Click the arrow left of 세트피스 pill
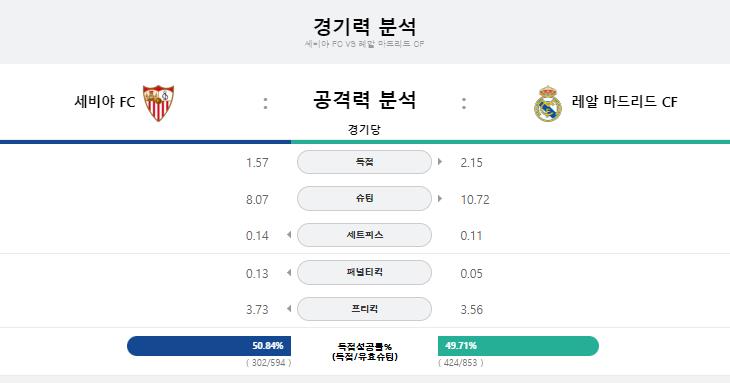Image resolution: width=730 pixels, height=383 pixels. 289,235
